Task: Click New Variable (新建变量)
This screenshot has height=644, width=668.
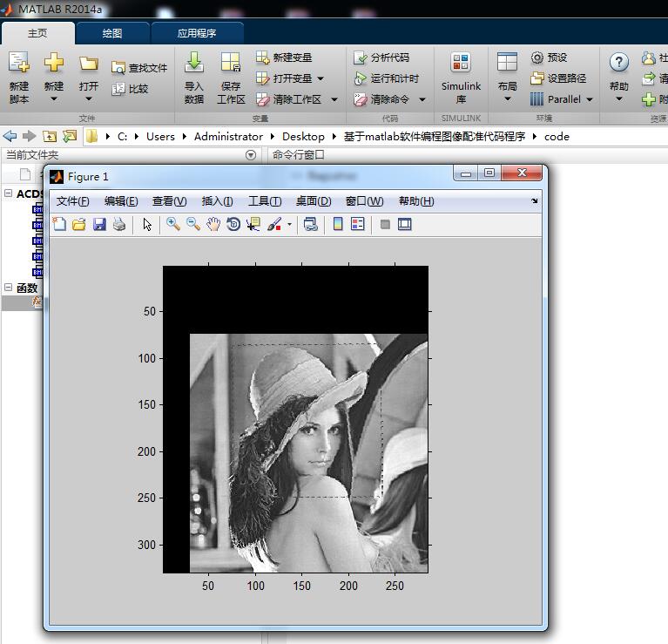Action: pyautogui.click(x=284, y=58)
